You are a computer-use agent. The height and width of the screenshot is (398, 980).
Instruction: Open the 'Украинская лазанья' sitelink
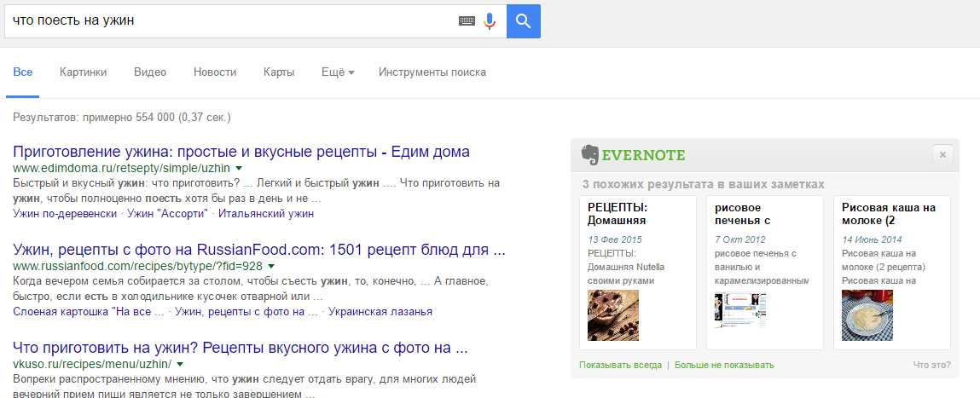tap(380, 312)
